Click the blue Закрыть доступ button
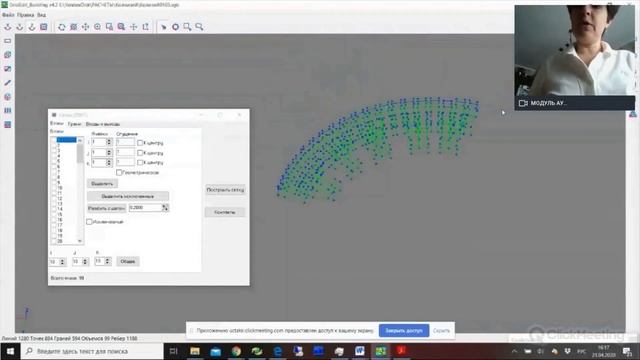This screenshot has width=640, height=360. click(404, 331)
